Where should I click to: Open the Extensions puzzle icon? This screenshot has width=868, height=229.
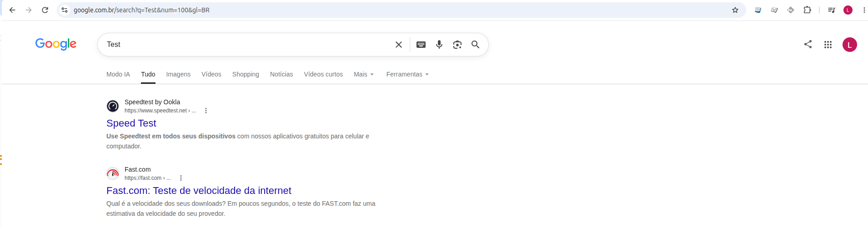[x=807, y=10]
